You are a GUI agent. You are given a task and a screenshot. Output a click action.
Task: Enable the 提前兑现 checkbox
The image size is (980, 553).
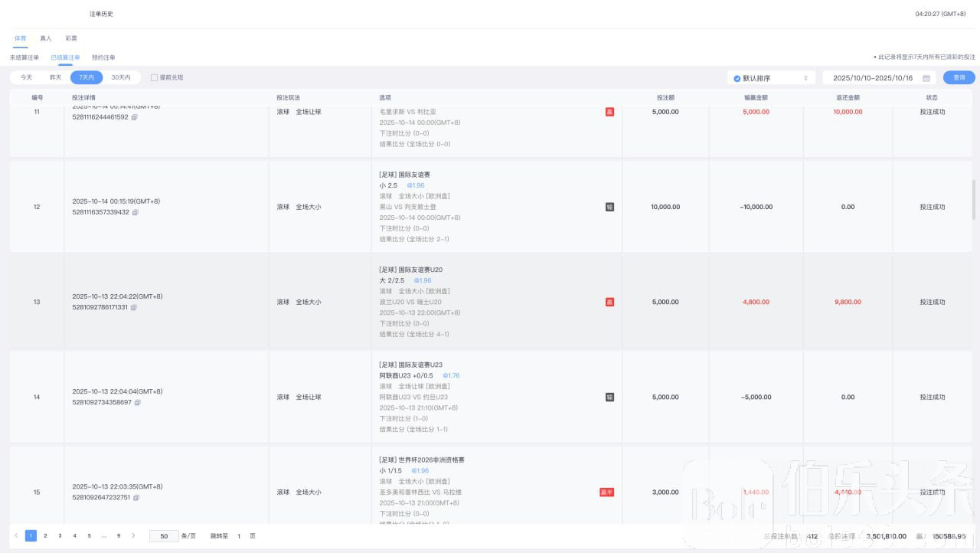[x=154, y=77]
